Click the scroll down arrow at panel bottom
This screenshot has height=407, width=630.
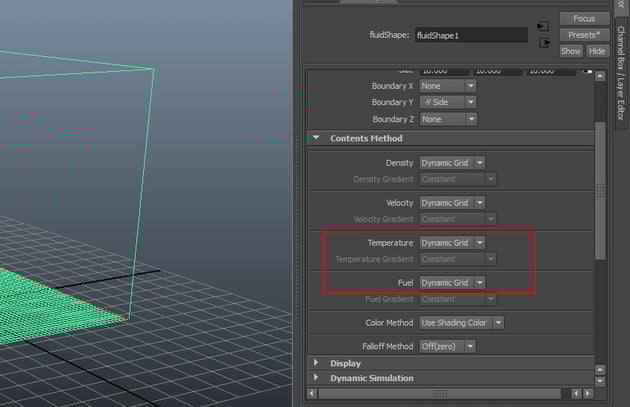point(600,380)
